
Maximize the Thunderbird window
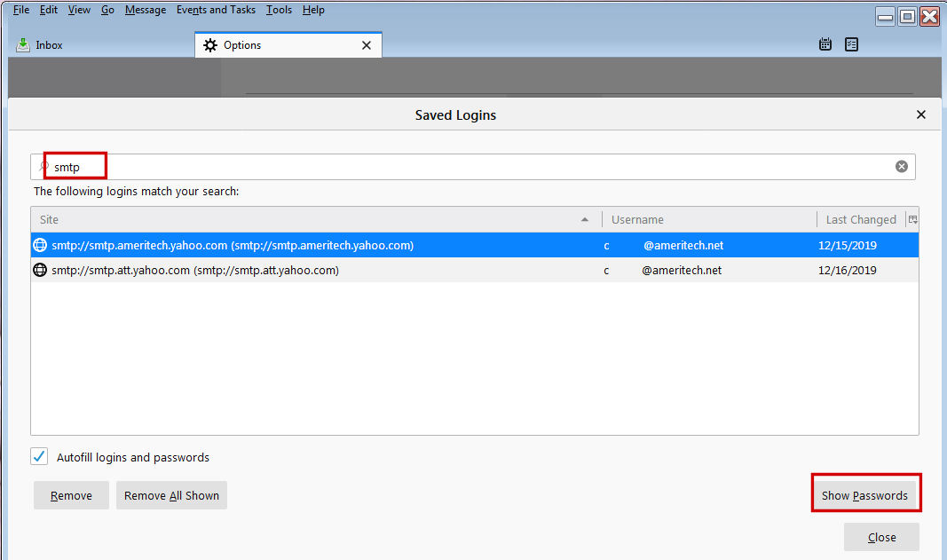point(907,16)
